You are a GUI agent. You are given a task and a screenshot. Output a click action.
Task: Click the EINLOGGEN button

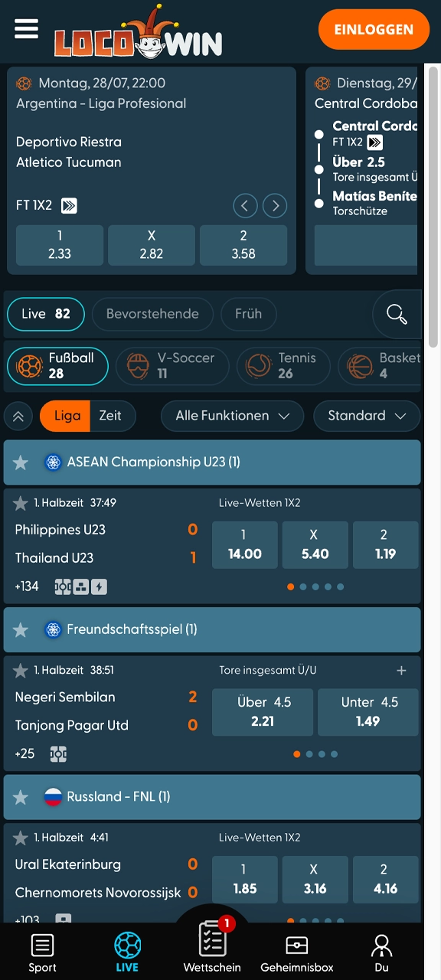pyautogui.click(x=374, y=30)
